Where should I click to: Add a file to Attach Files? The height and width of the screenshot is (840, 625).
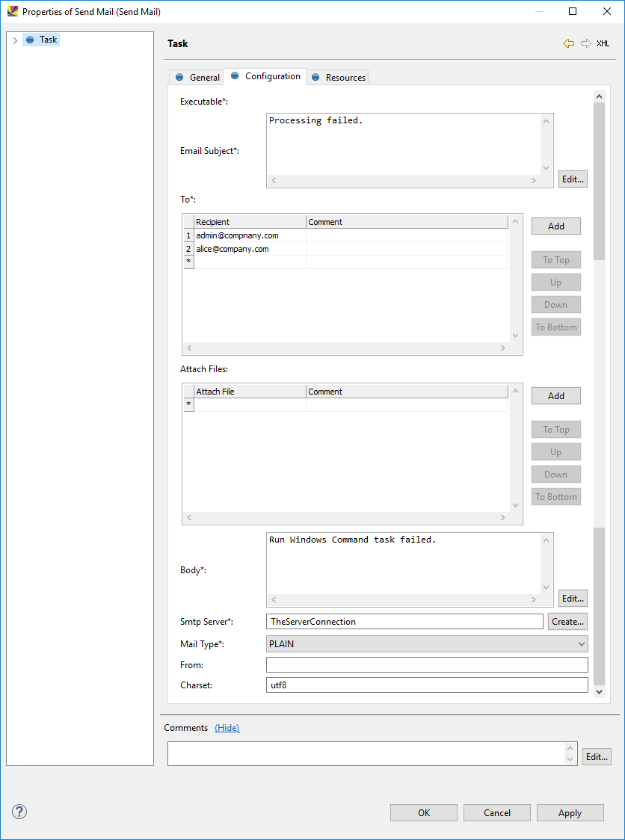(555, 396)
